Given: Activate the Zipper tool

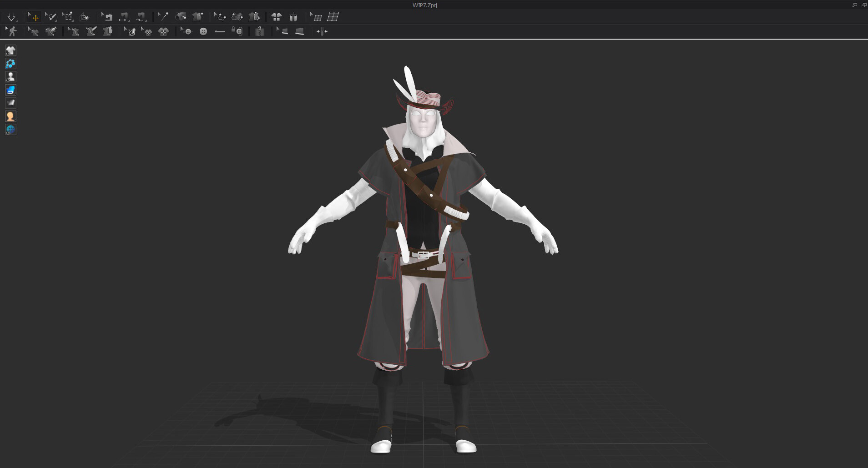Looking at the screenshot, I should click(259, 31).
